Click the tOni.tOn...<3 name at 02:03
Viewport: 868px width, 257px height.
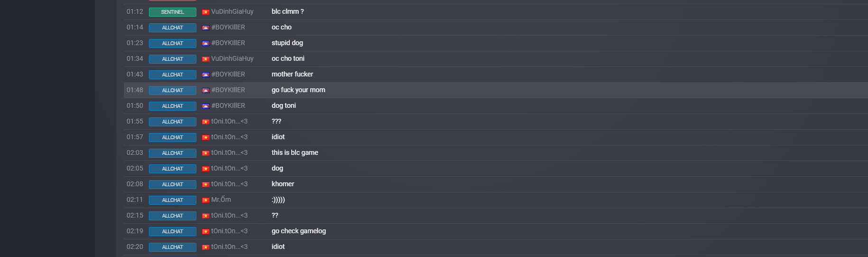click(230, 152)
